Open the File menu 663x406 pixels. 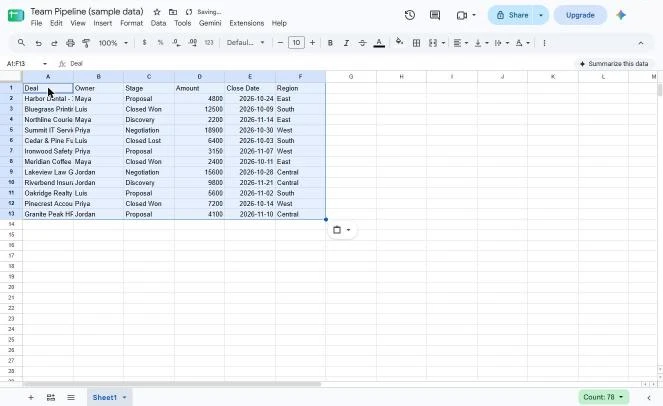[36, 23]
